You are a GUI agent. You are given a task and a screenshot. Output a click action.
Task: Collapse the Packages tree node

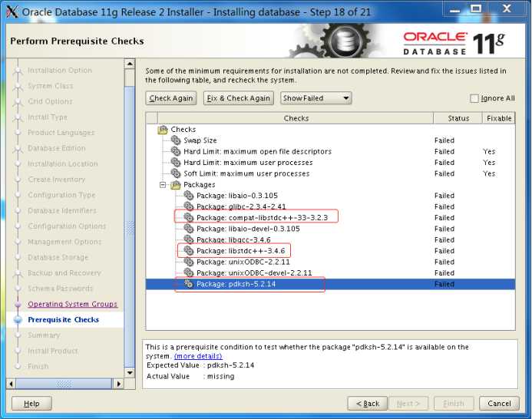coord(163,185)
